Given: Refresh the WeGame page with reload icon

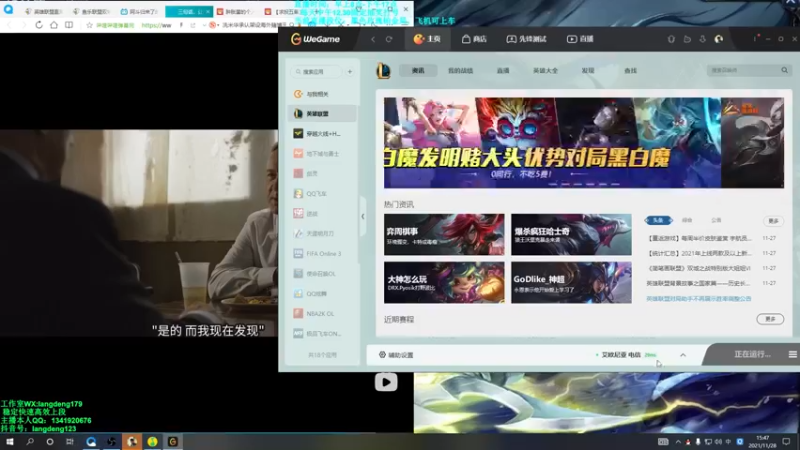Looking at the screenshot, I should click(x=389, y=39).
